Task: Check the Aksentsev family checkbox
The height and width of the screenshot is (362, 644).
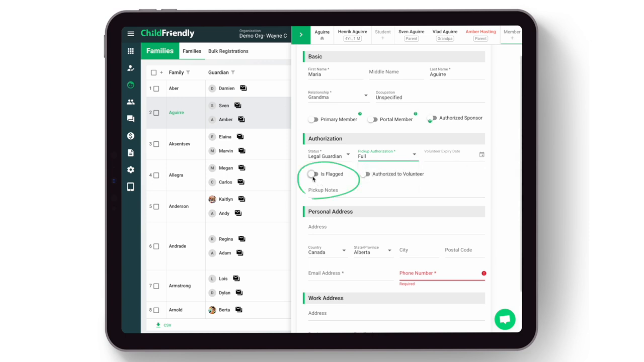Action: pos(156,144)
